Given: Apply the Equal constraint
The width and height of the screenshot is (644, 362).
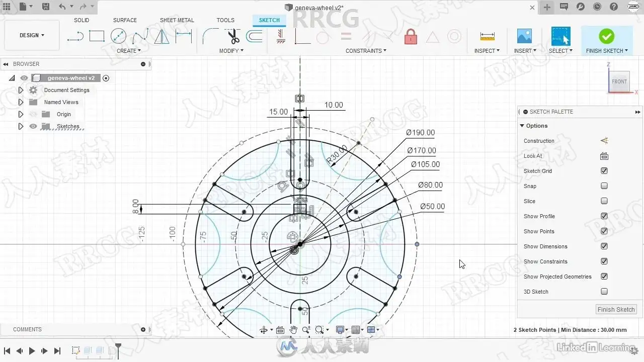Looking at the screenshot, I should point(346,36).
